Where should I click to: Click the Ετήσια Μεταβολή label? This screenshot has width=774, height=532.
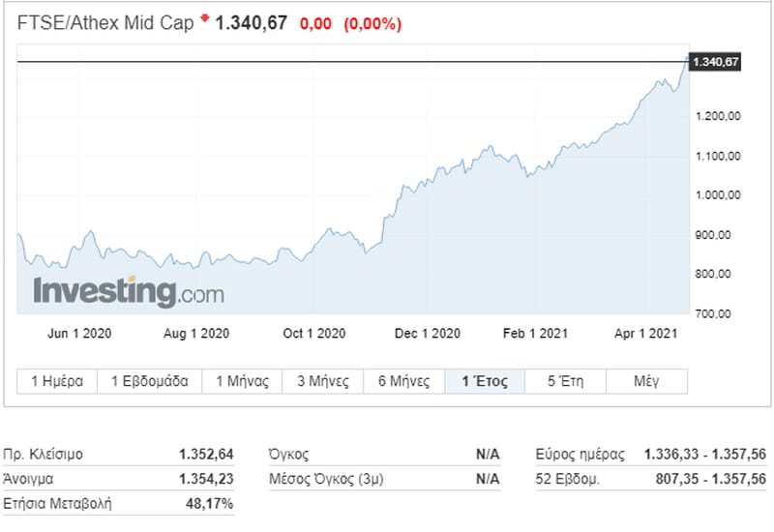57,504
